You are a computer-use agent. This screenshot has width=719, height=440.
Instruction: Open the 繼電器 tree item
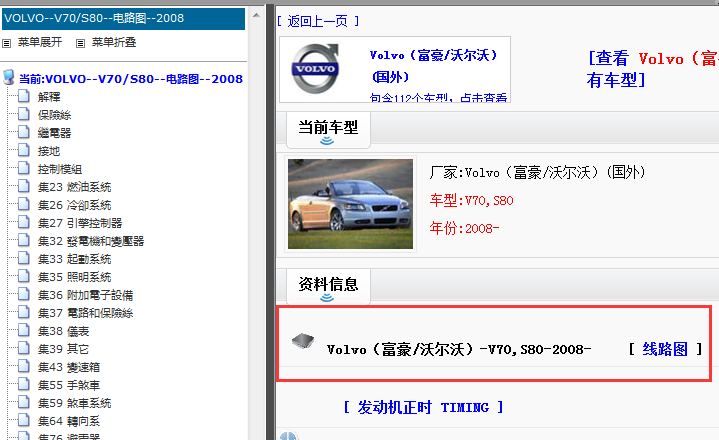[x=55, y=133]
